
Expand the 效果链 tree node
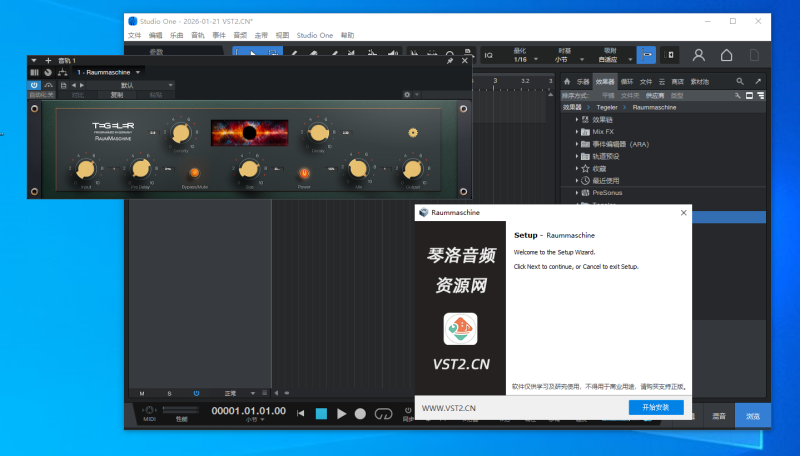point(577,119)
